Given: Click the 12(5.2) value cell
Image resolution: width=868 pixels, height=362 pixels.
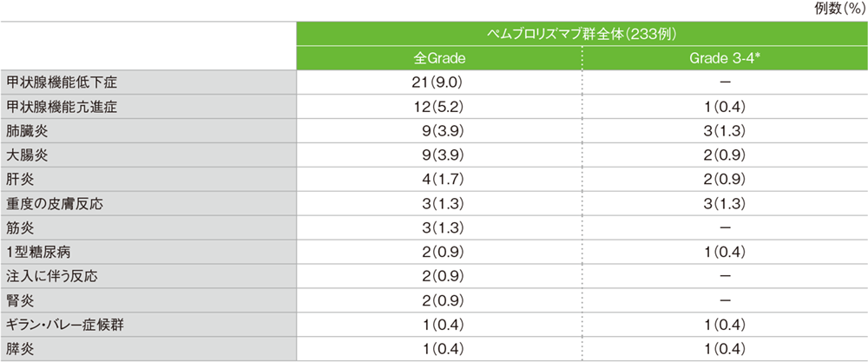Looking at the screenshot, I should pos(438,107).
